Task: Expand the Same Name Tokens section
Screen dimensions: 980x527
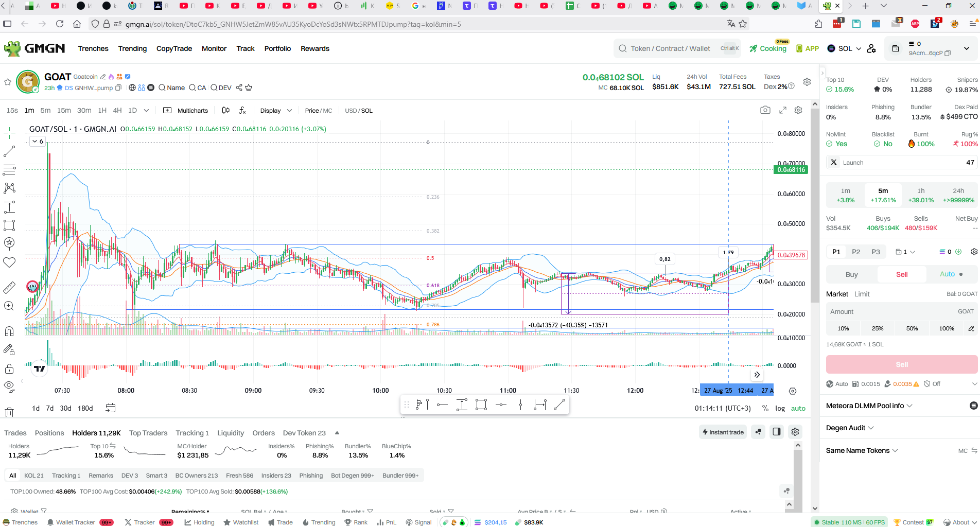Action: (862, 450)
